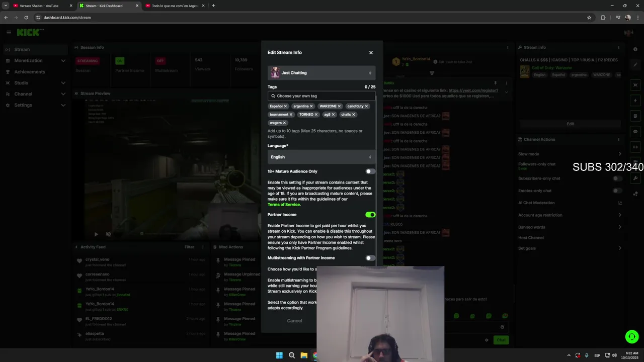
Task: Toggle Emotes-only chat
Action: (x=617, y=191)
